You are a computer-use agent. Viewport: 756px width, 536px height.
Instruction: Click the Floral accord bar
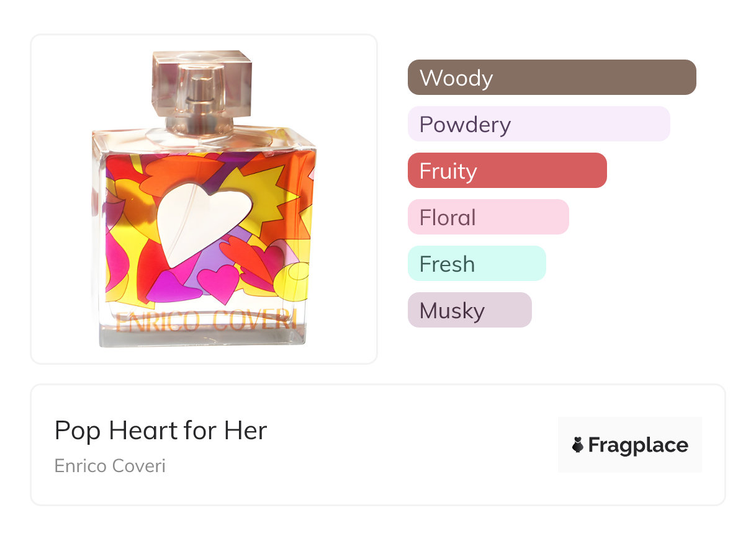point(488,217)
